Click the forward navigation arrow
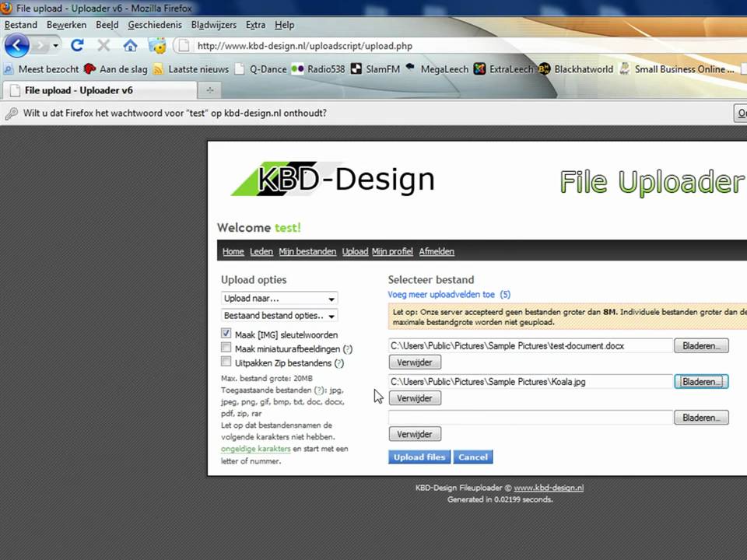The height and width of the screenshot is (560, 747). pos(40,46)
